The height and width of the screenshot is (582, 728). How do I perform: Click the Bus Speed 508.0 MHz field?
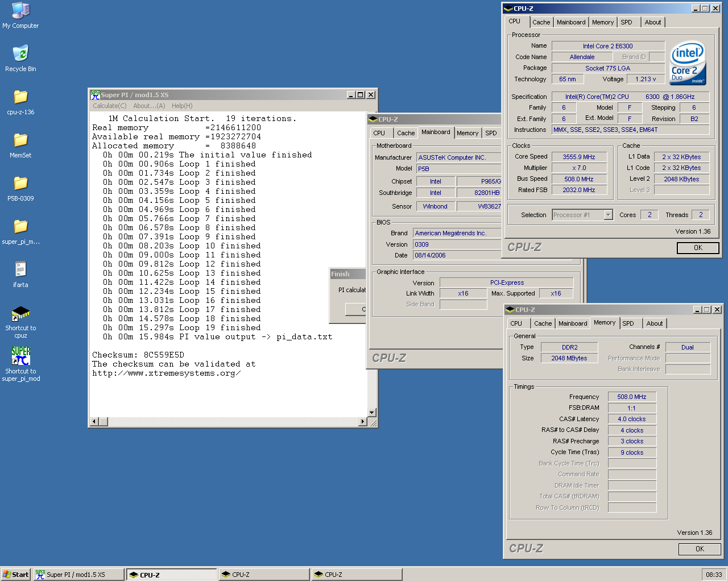(x=579, y=179)
